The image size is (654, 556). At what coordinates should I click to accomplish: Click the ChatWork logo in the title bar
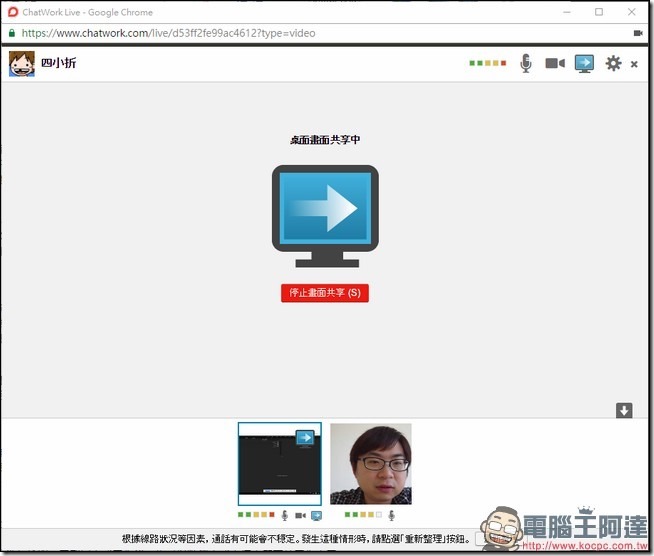13,12
